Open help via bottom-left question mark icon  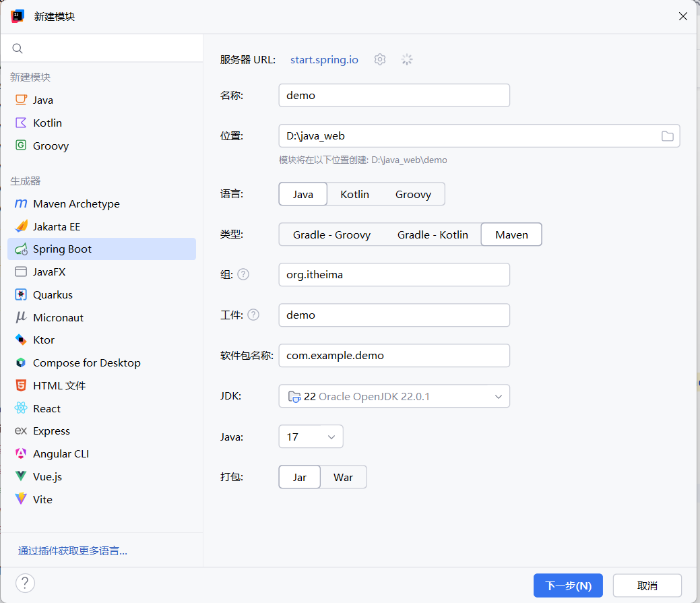click(x=25, y=583)
